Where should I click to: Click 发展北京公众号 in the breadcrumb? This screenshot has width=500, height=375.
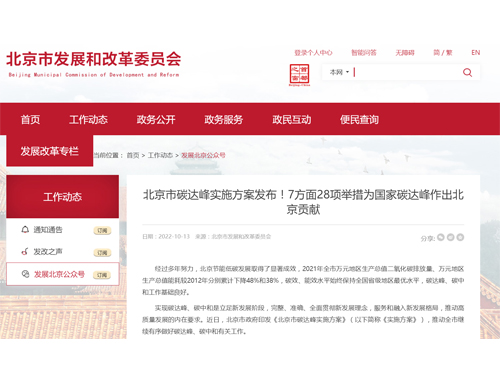click(203, 155)
